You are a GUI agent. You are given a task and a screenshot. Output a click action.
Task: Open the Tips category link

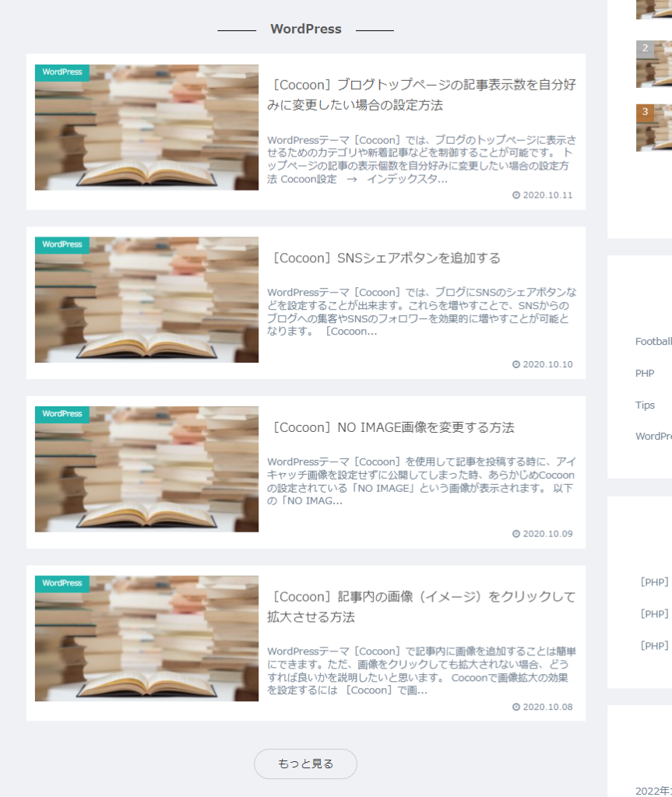644,405
